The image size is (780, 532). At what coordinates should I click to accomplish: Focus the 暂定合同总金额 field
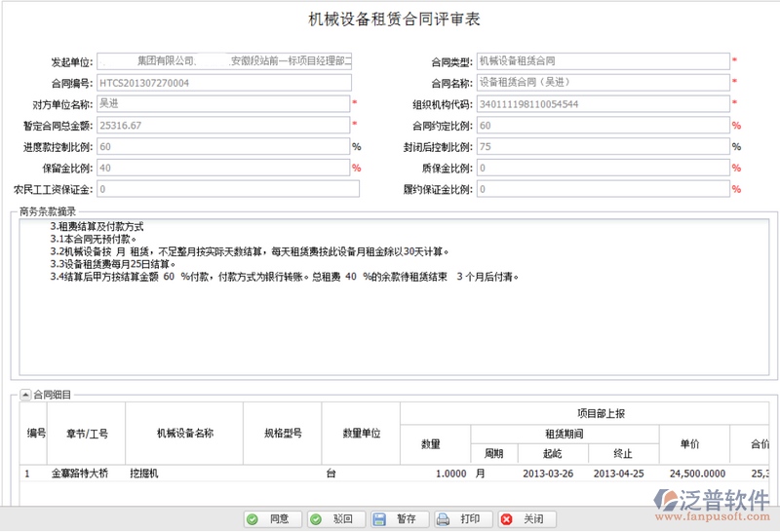(222, 126)
